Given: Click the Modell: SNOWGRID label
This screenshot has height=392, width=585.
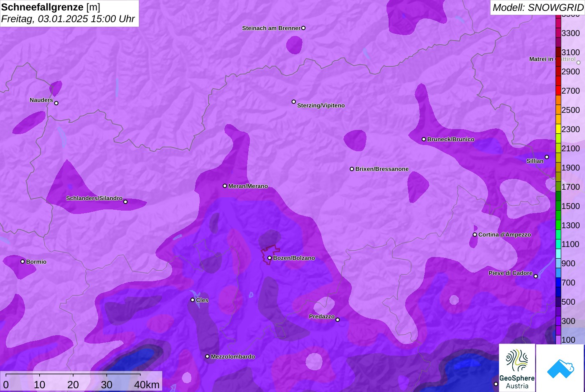Looking at the screenshot, I should [538, 8].
